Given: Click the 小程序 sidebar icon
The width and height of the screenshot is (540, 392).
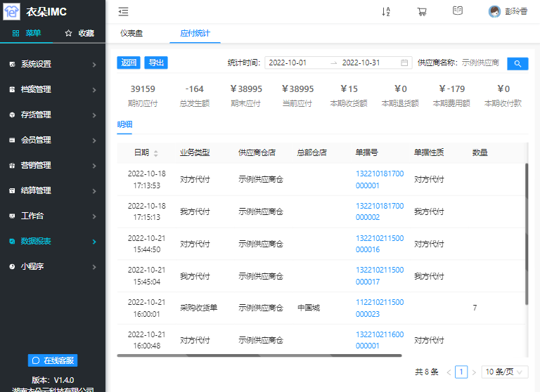Looking at the screenshot, I should point(12,266).
